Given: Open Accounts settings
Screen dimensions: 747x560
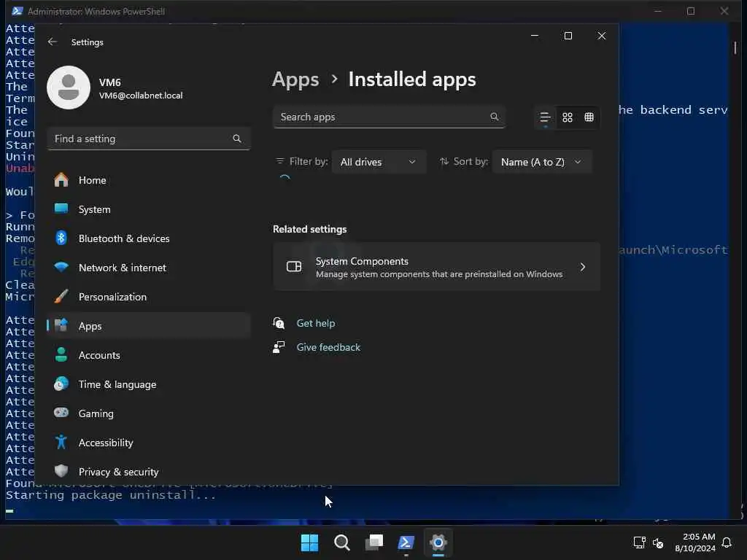Looking at the screenshot, I should [149, 355].
